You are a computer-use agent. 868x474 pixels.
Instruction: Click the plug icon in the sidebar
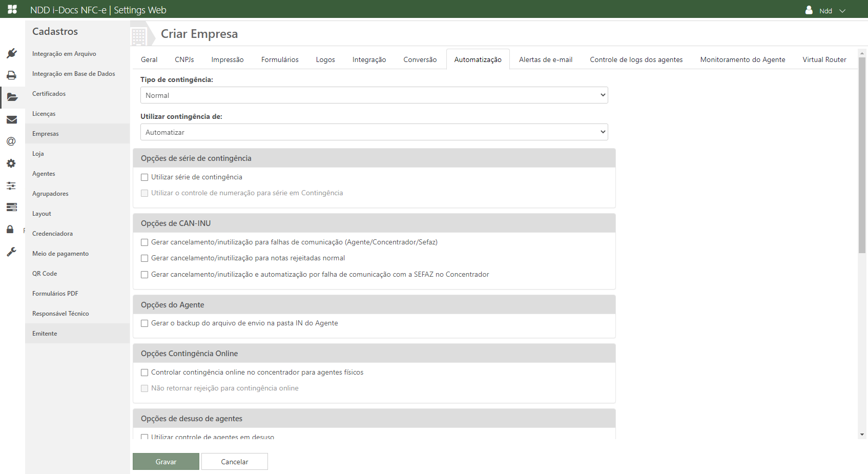click(12, 53)
